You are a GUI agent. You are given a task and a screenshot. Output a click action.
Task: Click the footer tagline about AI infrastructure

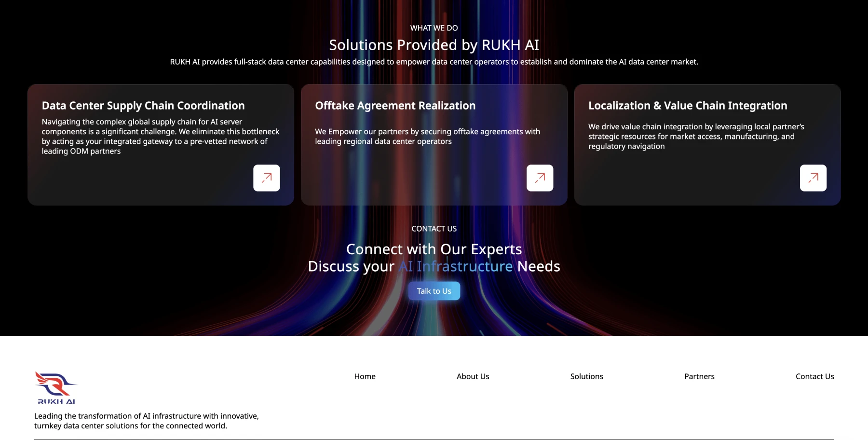click(x=147, y=421)
